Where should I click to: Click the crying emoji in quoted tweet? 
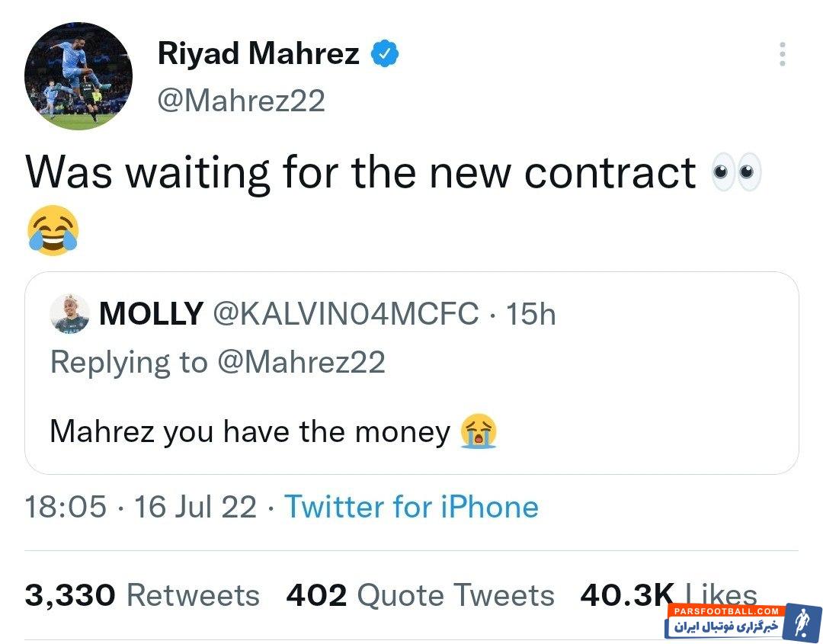click(x=479, y=432)
